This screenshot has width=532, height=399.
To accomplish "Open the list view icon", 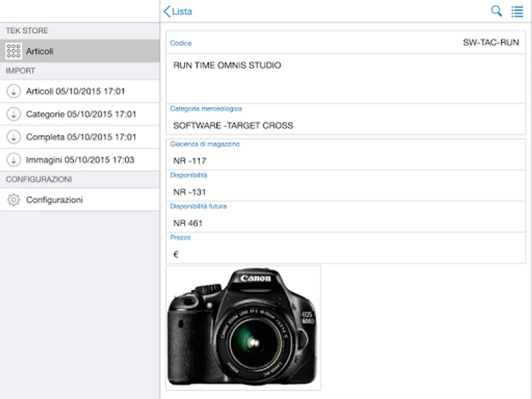I will [517, 12].
